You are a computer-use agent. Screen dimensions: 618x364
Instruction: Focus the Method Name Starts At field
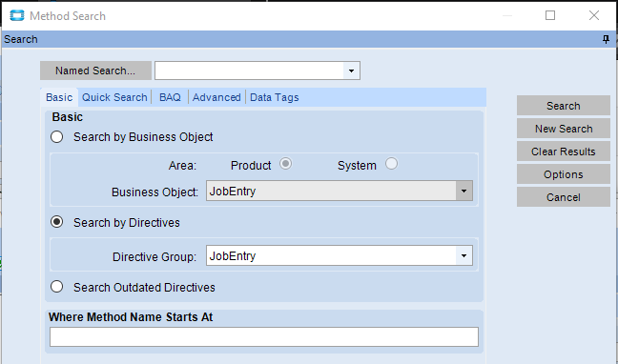point(264,336)
